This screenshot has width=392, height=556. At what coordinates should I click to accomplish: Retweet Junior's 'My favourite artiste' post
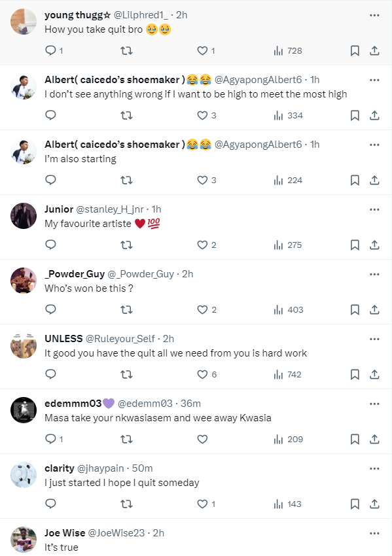click(x=127, y=245)
